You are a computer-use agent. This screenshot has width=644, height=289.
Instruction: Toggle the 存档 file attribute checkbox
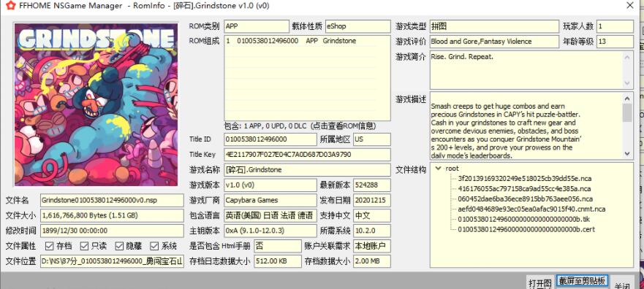(50, 246)
